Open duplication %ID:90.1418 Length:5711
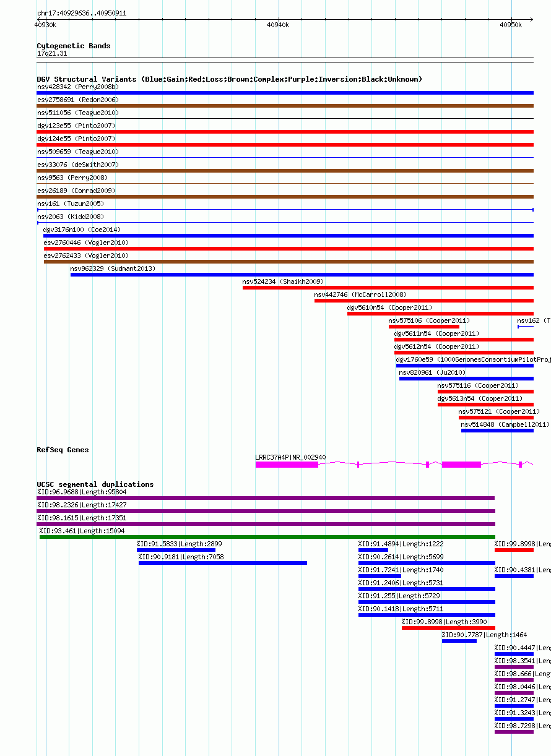551x756 pixels. click(x=427, y=615)
